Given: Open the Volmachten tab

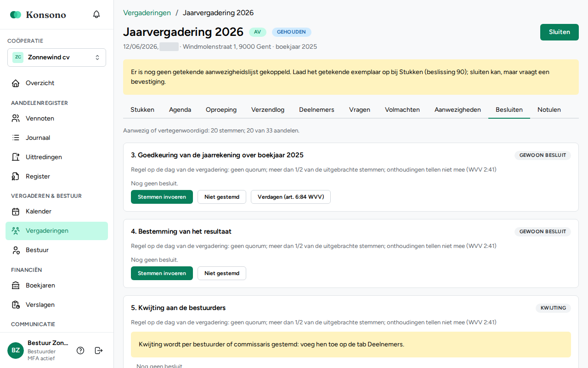Looking at the screenshot, I should pos(402,110).
